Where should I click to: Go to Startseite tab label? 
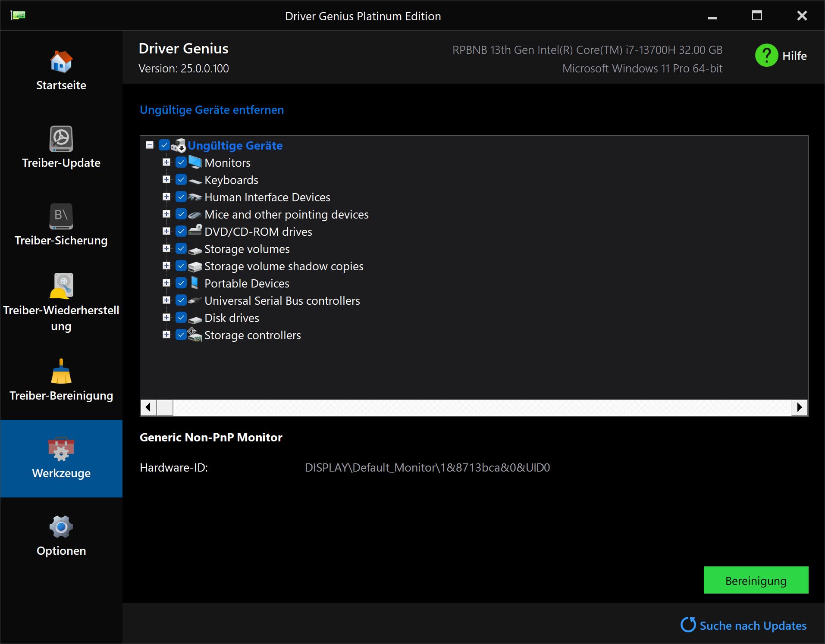pos(61,85)
